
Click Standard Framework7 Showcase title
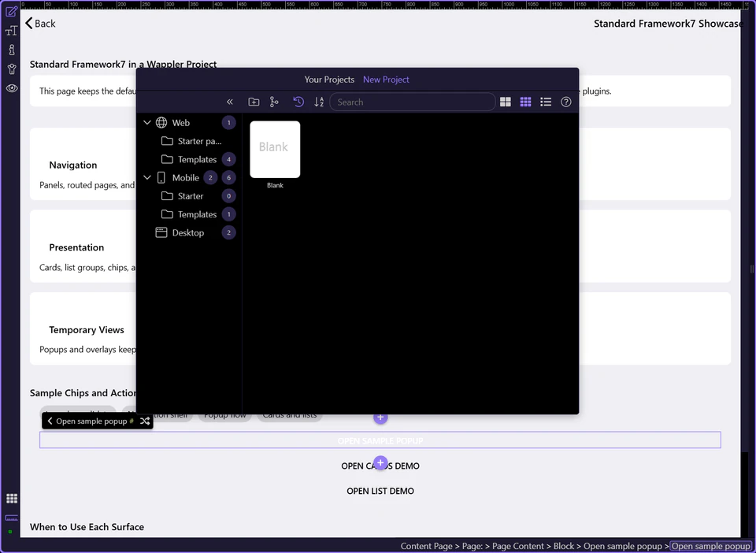click(x=669, y=23)
